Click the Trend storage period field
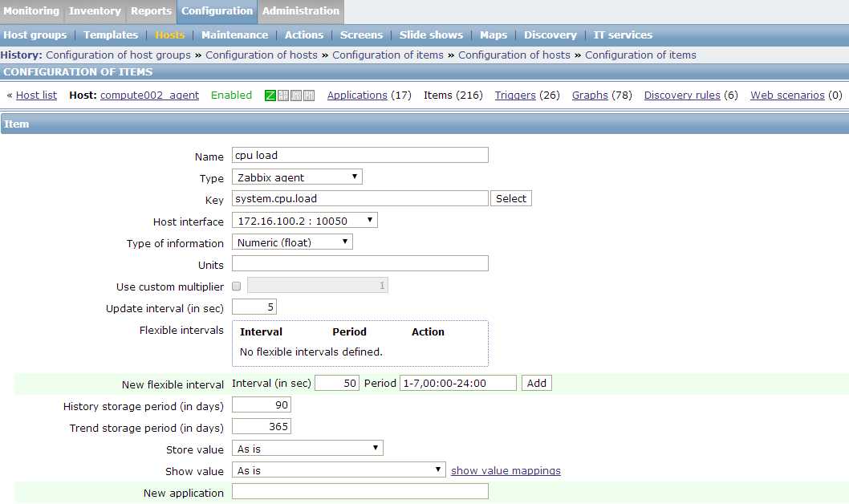849x504 pixels. [x=262, y=427]
